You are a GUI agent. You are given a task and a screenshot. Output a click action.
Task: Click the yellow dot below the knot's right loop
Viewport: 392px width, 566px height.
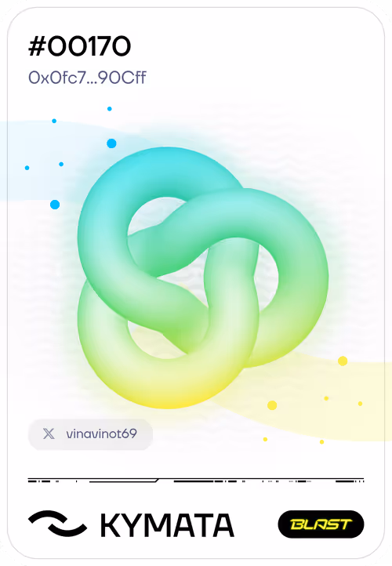point(272,405)
